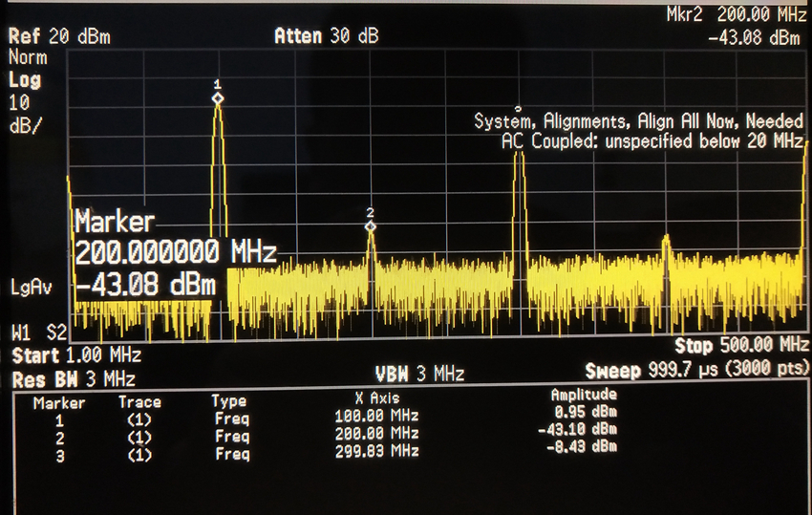Click the W1 S2 trace status indicator
The width and height of the screenshot is (812, 515).
(x=38, y=333)
